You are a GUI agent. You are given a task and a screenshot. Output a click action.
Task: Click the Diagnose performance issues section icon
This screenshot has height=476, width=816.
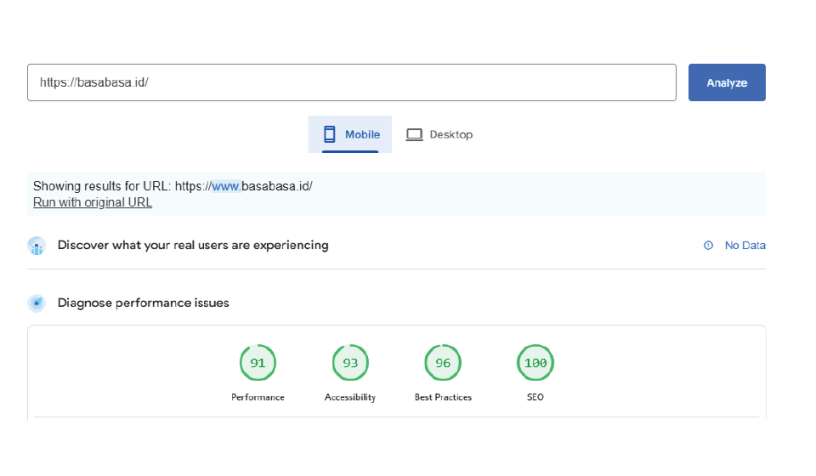pos(37,303)
